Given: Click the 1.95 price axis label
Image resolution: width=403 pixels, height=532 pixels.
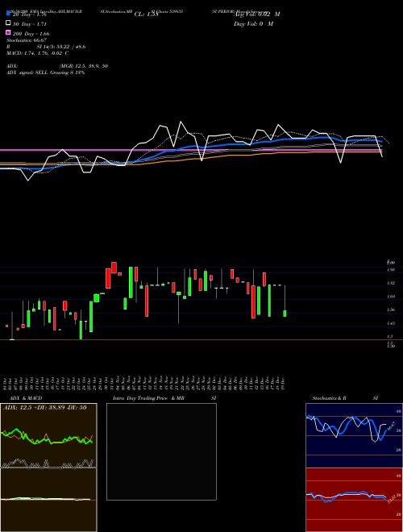Looking at the screenshot, I should [391, 270].
